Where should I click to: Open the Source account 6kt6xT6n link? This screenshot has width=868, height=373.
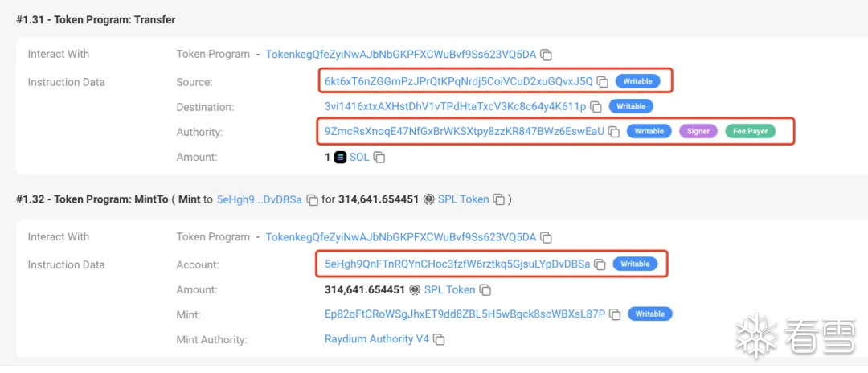click(458, 81)
